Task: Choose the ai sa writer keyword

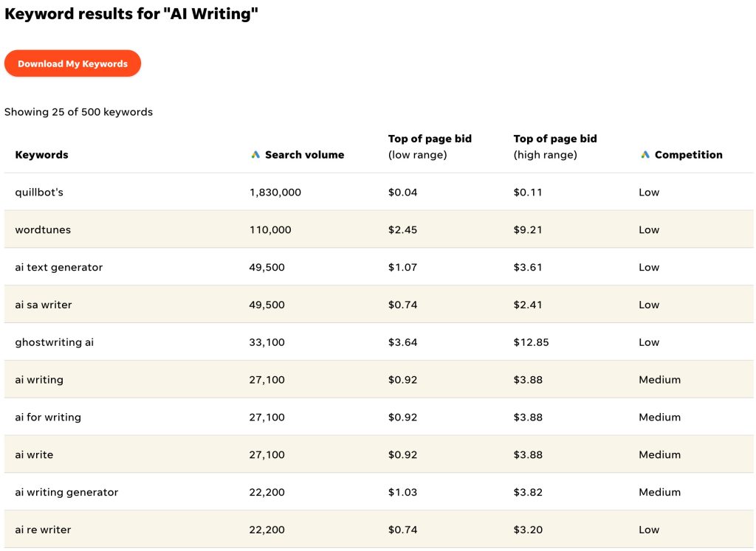Action: pos(44,305)
